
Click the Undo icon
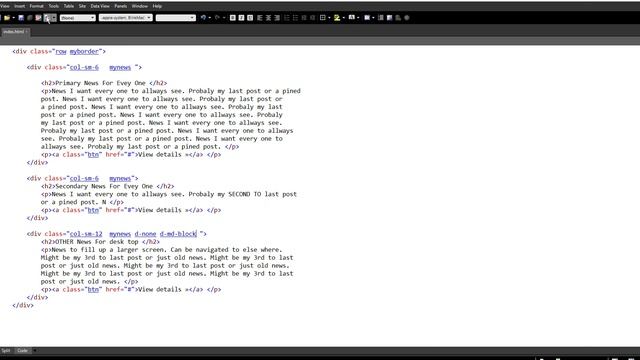[x=203, y=18]
